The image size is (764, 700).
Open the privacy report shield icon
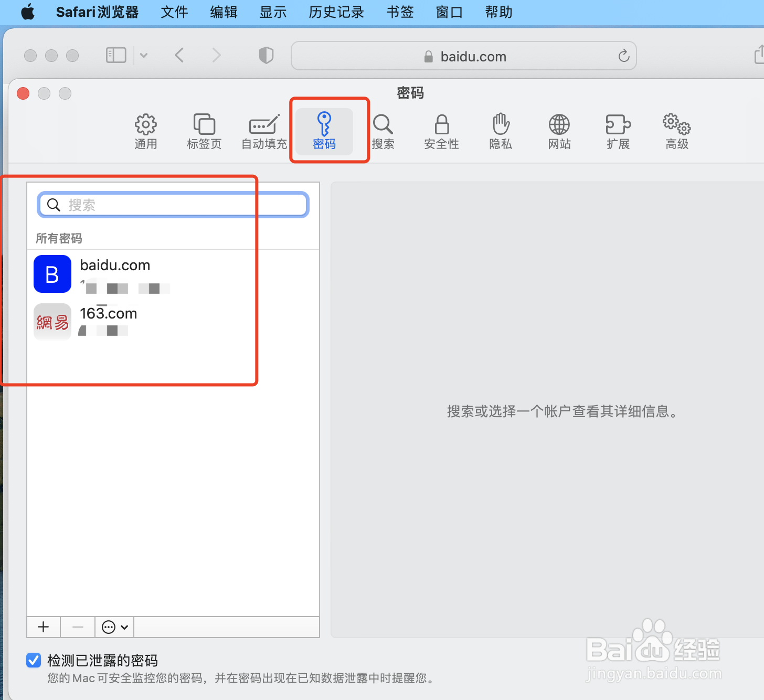(267, 55)
